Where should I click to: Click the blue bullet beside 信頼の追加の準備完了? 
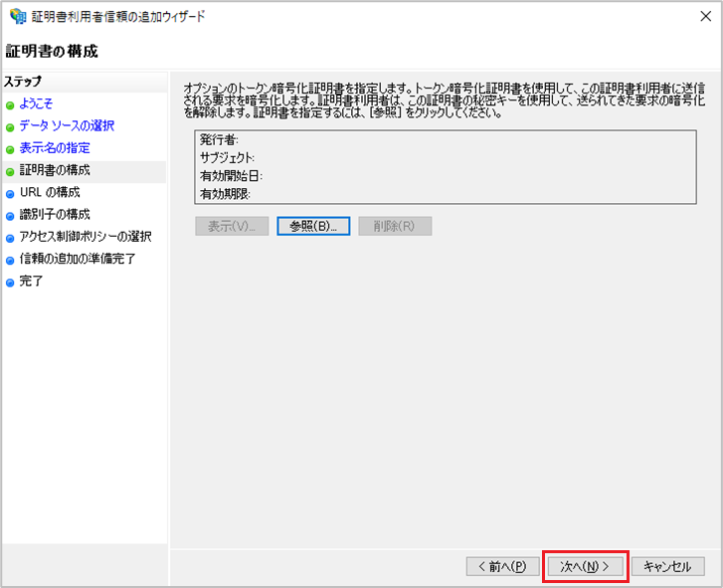point(10,261)
